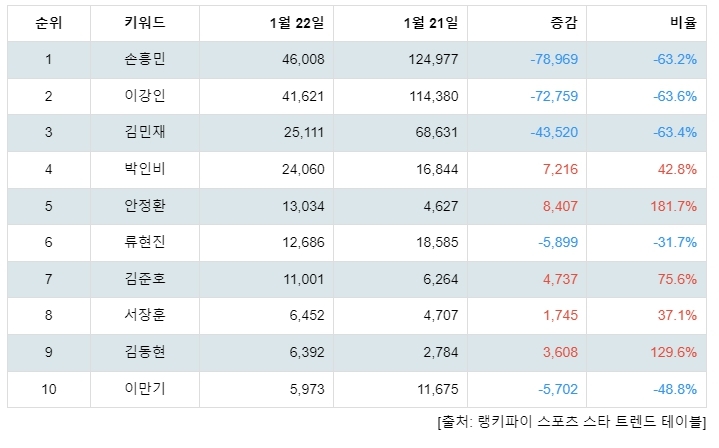Viewport: 719px width, 448px height.
Task: Open the keyword 서장훈
Action: tap(145, 315)
